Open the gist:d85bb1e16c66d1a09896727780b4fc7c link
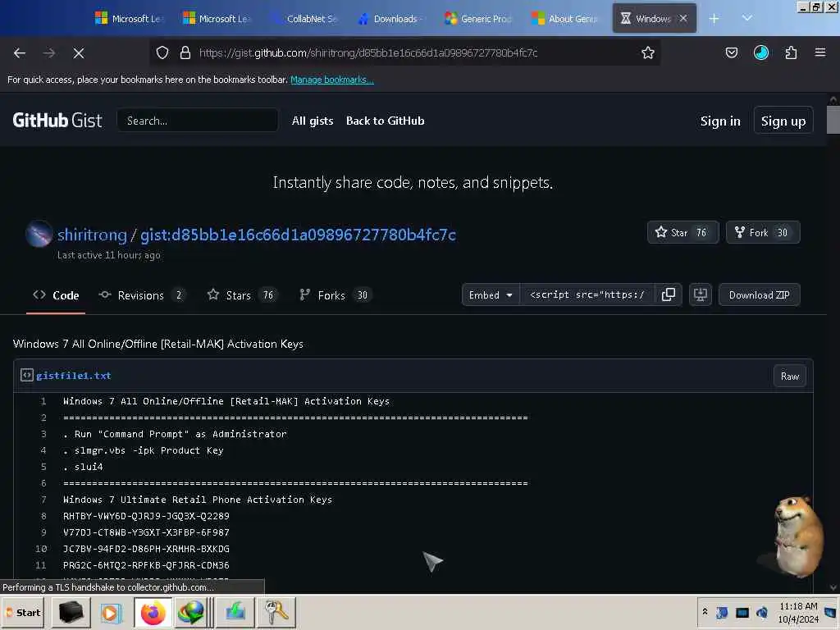Image resolution: width=840 pixels, height=630 pixels. (x=298, y=235)
